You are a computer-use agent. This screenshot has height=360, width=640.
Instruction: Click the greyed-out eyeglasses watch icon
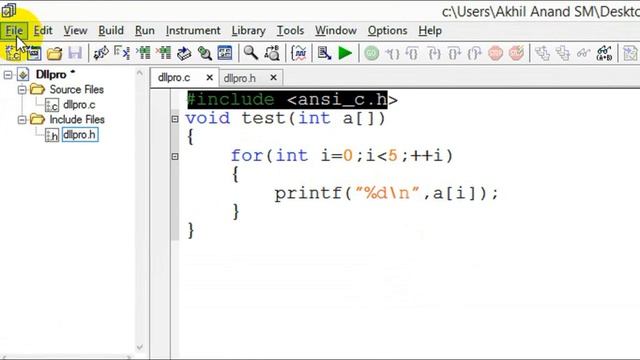coord(584,53)
